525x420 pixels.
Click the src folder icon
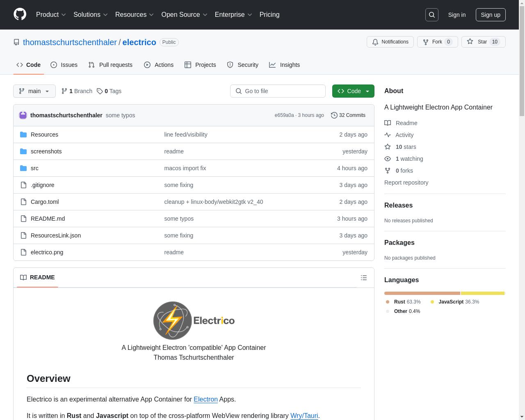[23, 168]
